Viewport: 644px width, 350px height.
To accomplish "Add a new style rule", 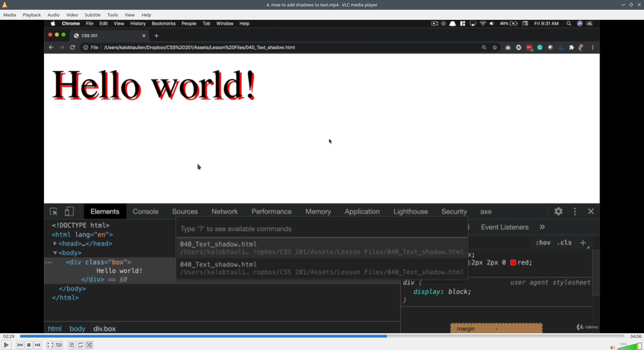I will pyautogui.click(x=583, y=243).
